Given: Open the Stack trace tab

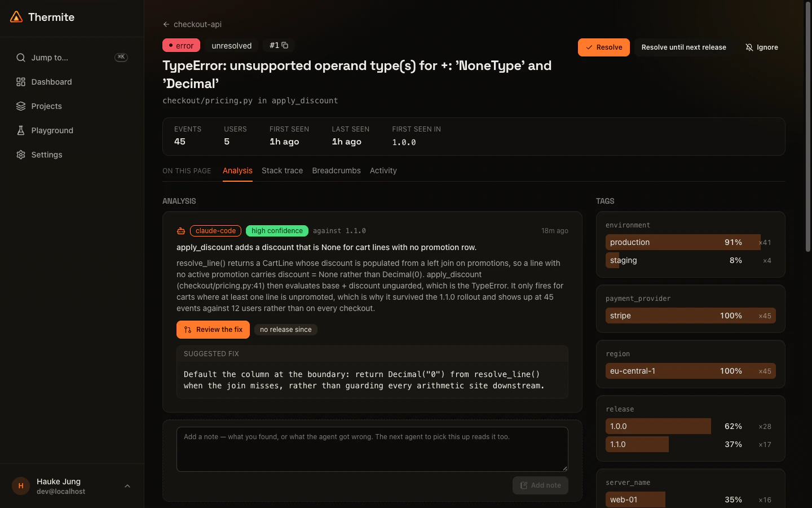Looking at the screenshot, I should click(x=282, y=170).
